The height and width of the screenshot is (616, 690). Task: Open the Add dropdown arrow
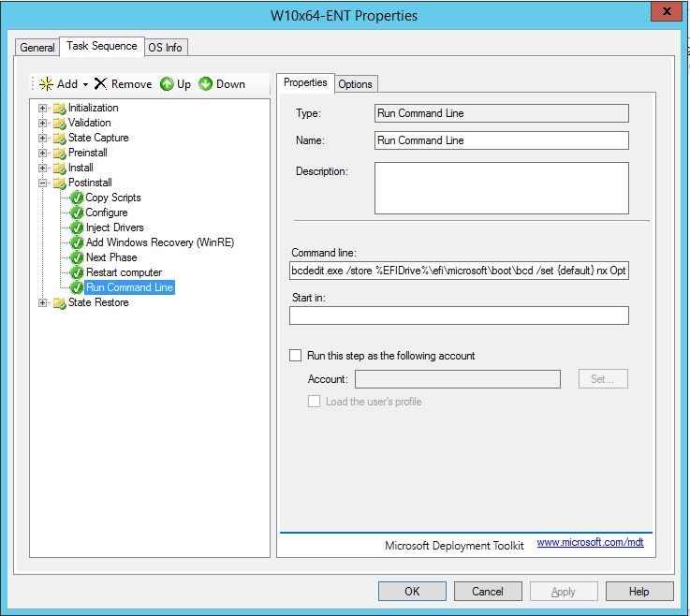pos(85,84)
